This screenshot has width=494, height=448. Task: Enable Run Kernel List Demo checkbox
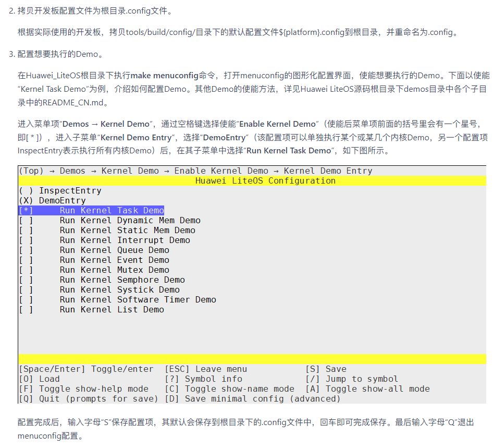26,310
